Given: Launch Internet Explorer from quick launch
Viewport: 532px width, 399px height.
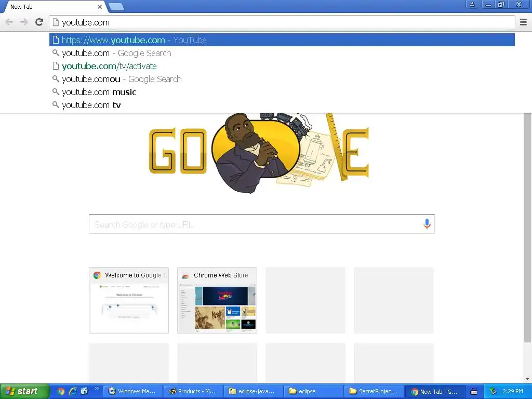Looking at the screenshot, I should click(73, 391).
